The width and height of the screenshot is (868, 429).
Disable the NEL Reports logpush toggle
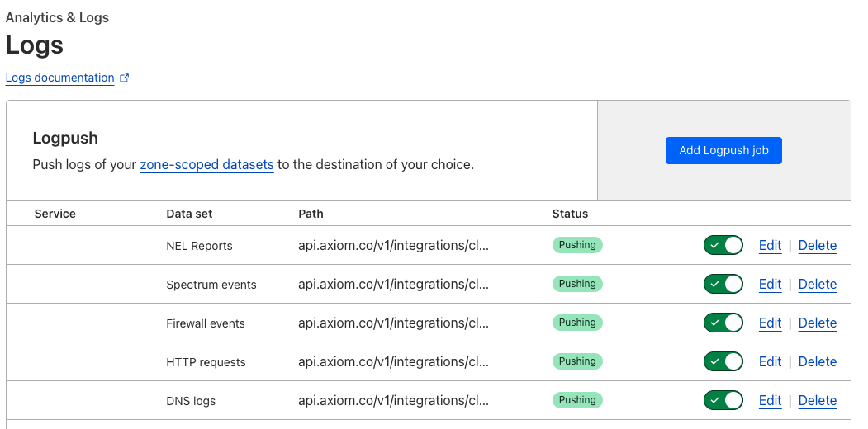[x=723, y=245]
